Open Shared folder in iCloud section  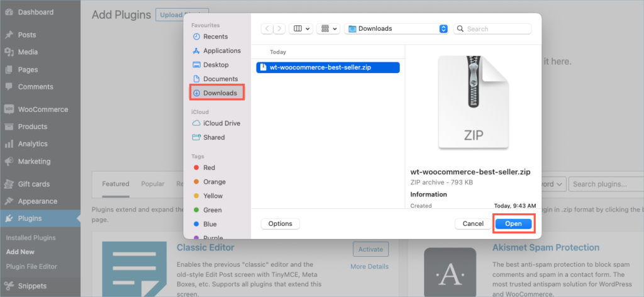[208, 137]
